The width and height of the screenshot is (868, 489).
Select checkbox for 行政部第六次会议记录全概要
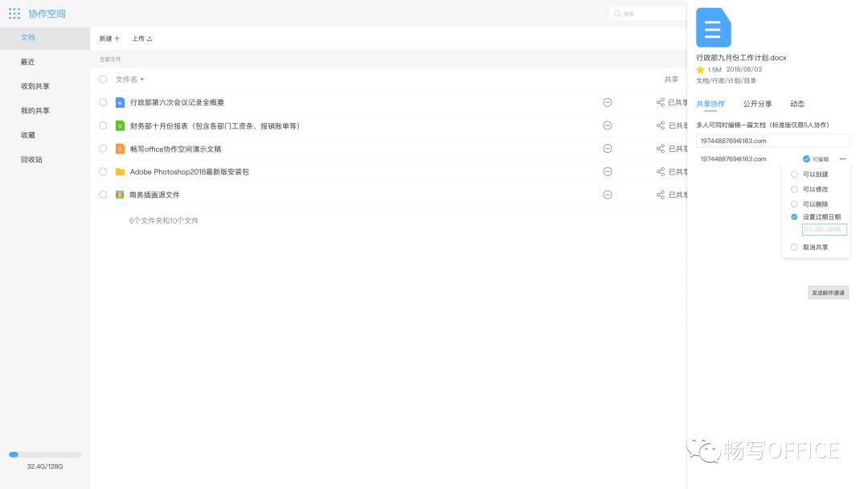coord(103,102)
